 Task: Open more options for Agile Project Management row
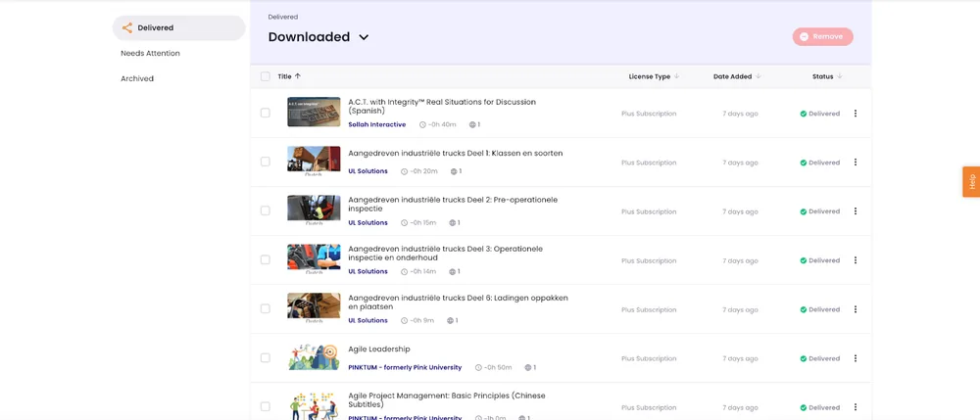(x=855, y=407)
